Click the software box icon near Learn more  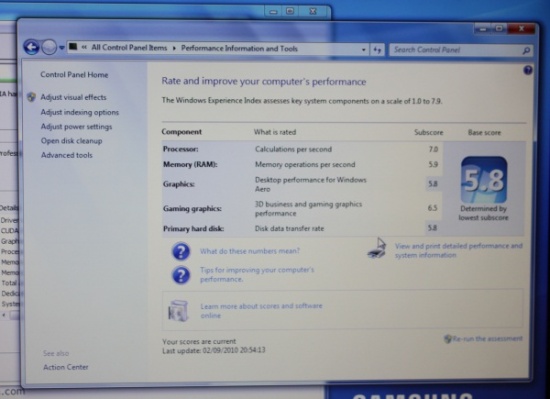coord(178,311)
